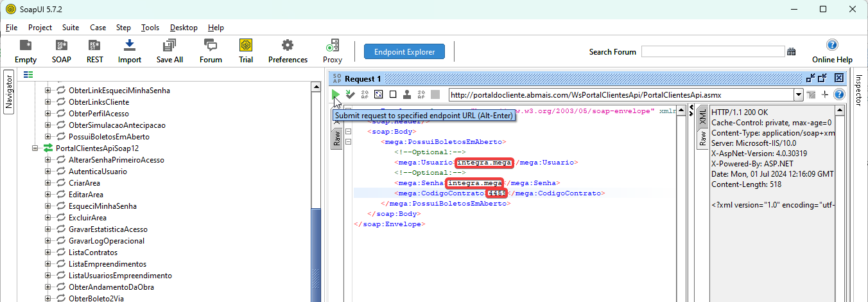Open the endpoint URL dropdown arrow
The width and height of the screenshot is (868, 302).
click(x=799, y=94)
